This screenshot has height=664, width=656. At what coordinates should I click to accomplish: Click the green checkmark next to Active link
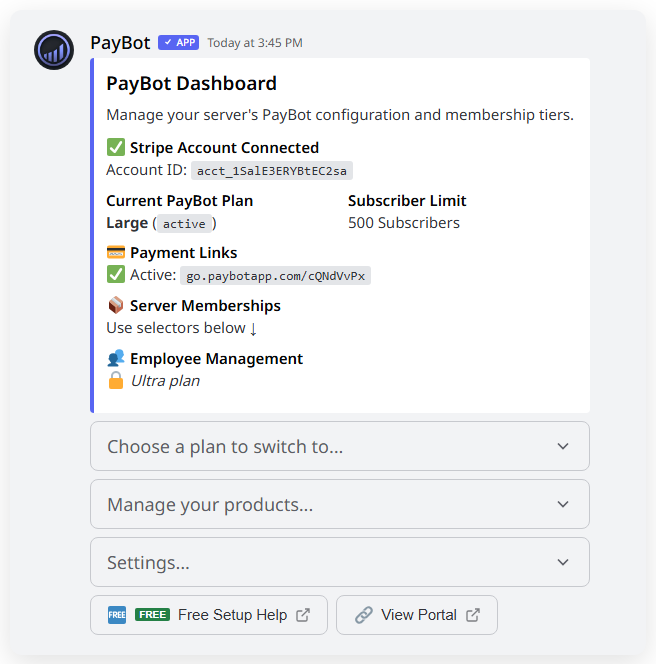click(116, 275)
